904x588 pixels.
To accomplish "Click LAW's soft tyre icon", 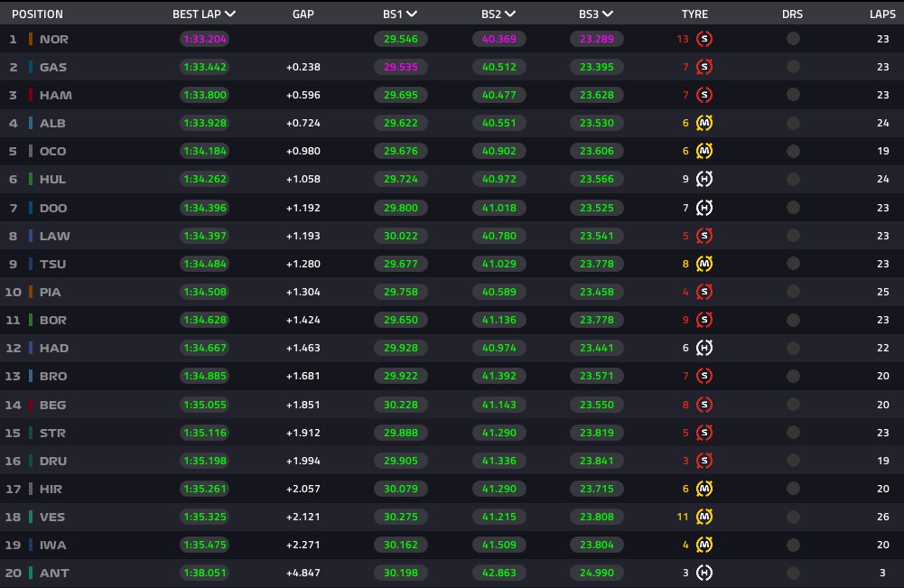I will pyautogui.click(x=704, y=236).
